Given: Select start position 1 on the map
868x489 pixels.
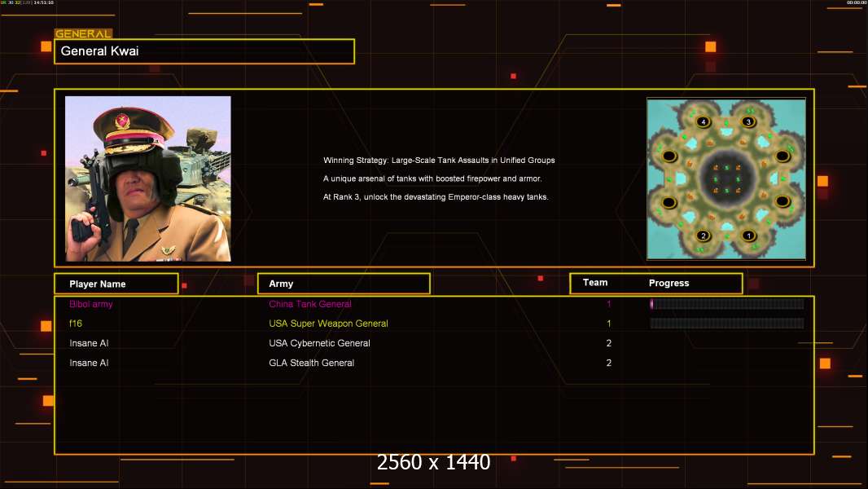Looking at the screenshot, I should (748, 236).
